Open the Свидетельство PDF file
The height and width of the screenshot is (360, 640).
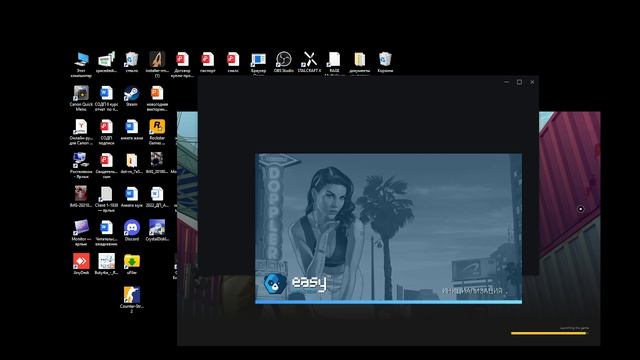click(106, 165)
